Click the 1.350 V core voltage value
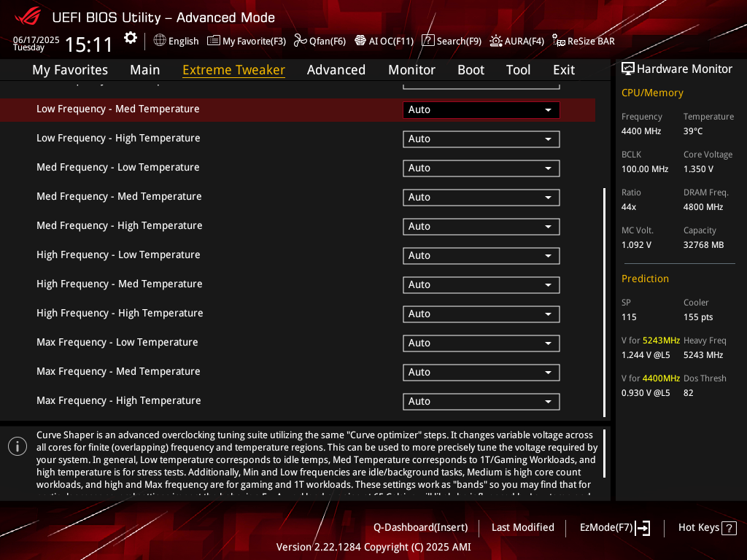The image size is (747, 560). [698, 169]
